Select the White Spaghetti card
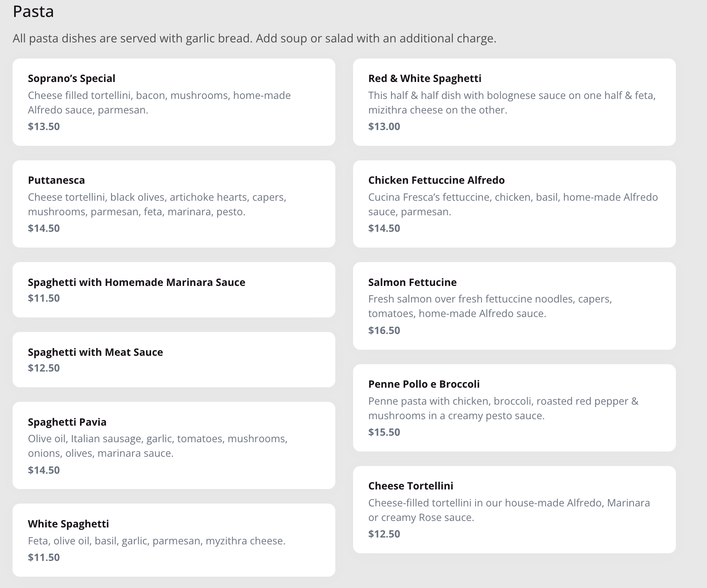The height and width of the screenshot is (588, 707). click(174, 540)
